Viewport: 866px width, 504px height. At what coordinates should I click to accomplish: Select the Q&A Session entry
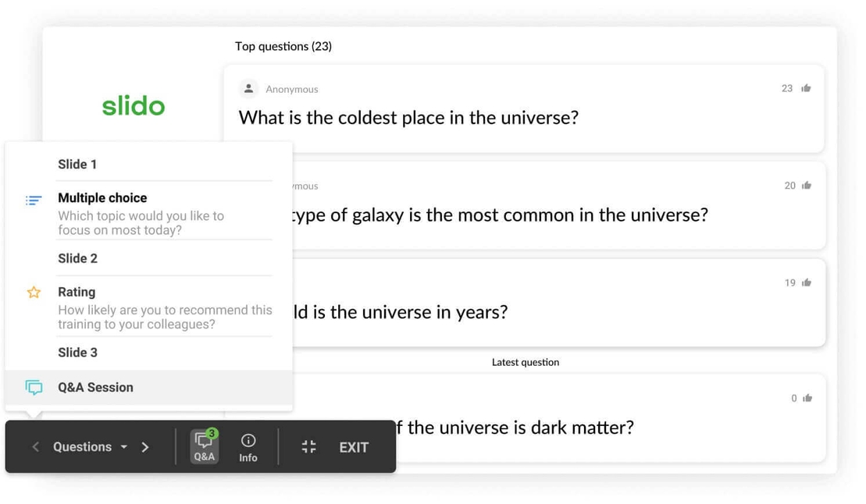pos(95,387)
